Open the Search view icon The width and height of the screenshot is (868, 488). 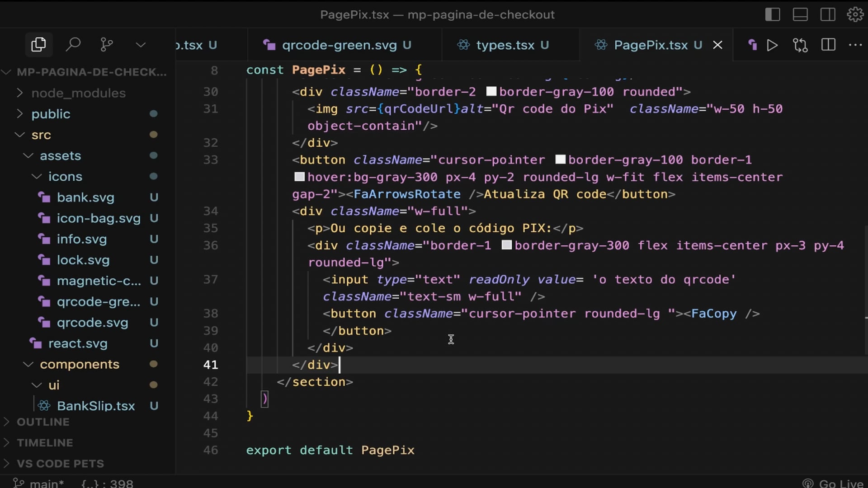[73, 45]
